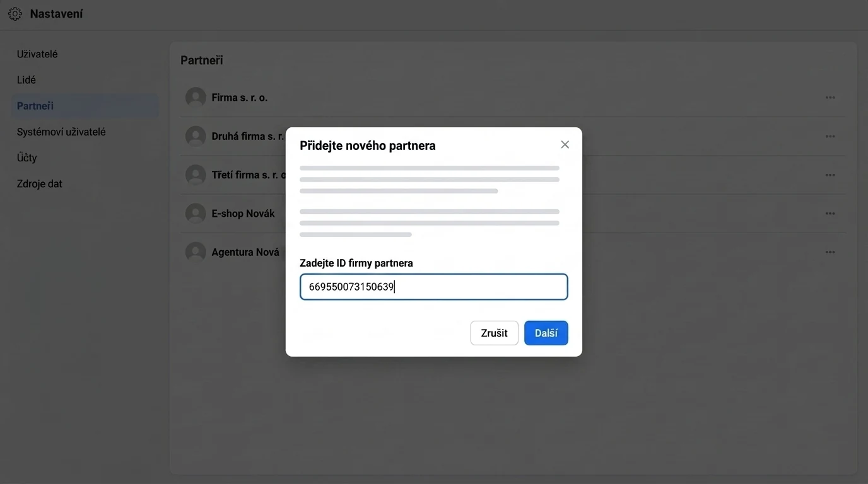868x484 pixels.
Task: Click the Třetí firma partner name
Action: 249,175
